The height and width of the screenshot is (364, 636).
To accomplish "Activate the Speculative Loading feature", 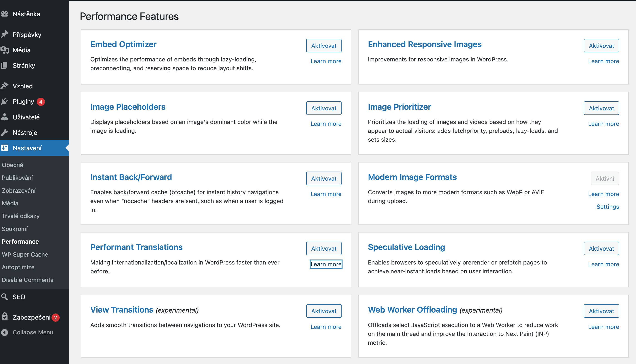I will coord(601,248).
